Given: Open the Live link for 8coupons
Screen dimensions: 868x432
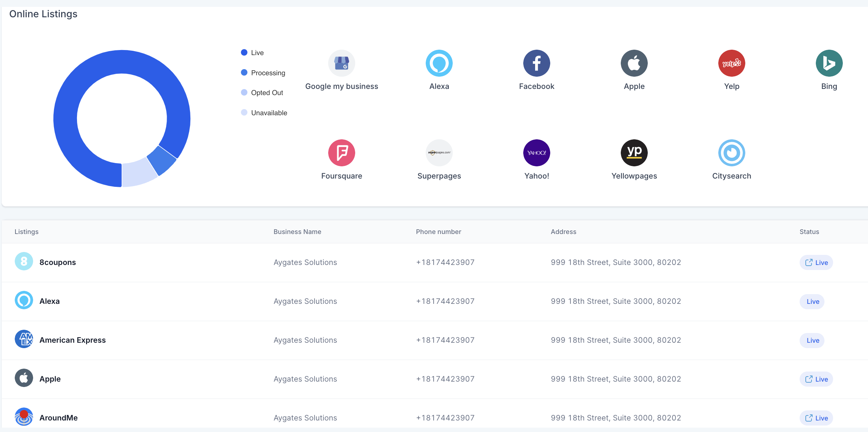Looking at the screenshot, I should click(816, 262).
